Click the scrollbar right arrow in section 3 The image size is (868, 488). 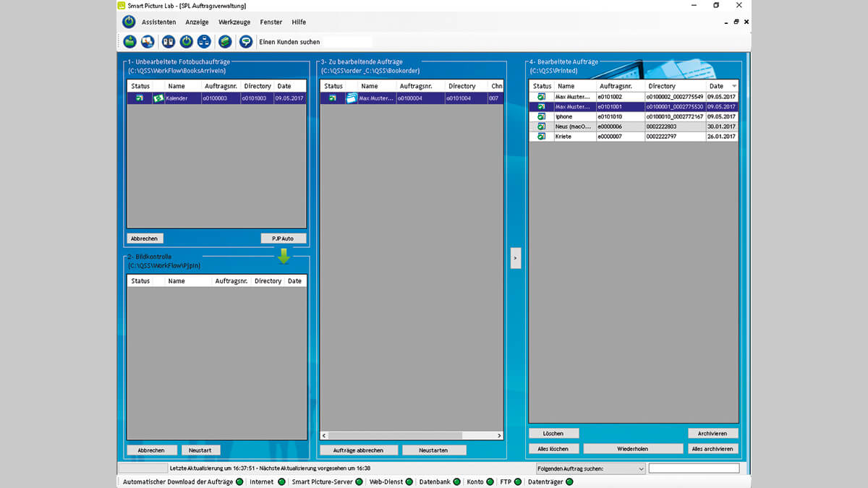[x=499, y=435]
